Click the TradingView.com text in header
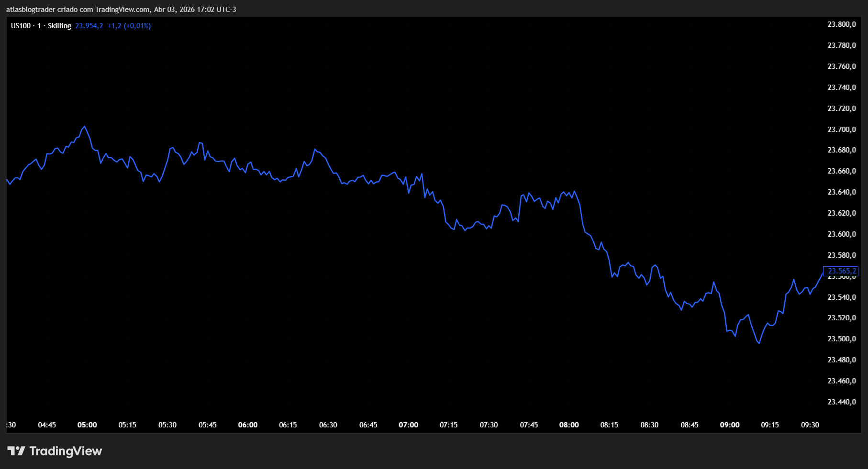This screenshot has height=469, width=868. click(122, 10)
